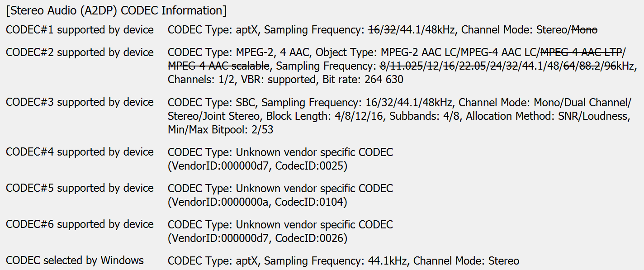
Task: Click the Bit rate: 264 630 text
Action: pos(363,80)
